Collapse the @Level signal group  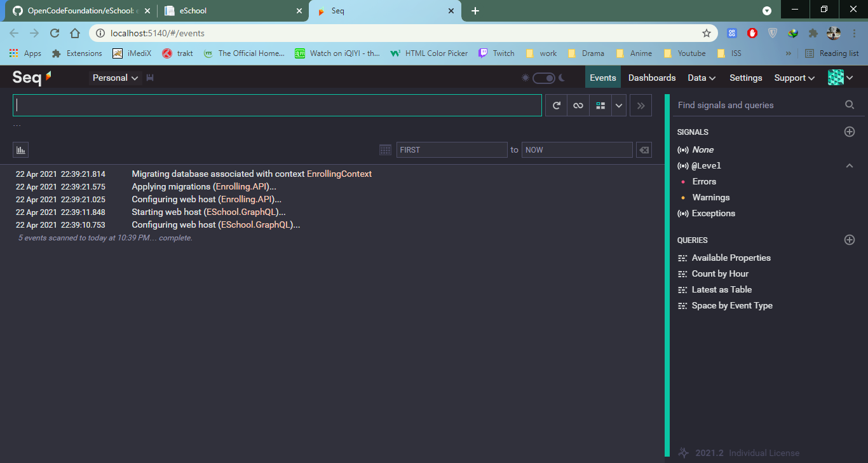coord(850,165)
